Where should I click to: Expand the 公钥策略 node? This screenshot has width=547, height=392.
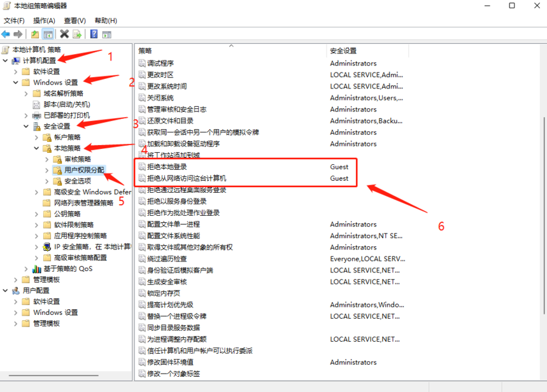[36, 214]
